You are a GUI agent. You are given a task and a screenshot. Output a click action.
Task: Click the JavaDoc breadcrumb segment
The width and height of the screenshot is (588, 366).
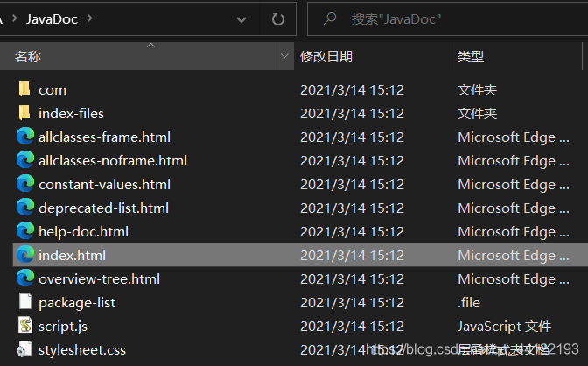point(52,18)
